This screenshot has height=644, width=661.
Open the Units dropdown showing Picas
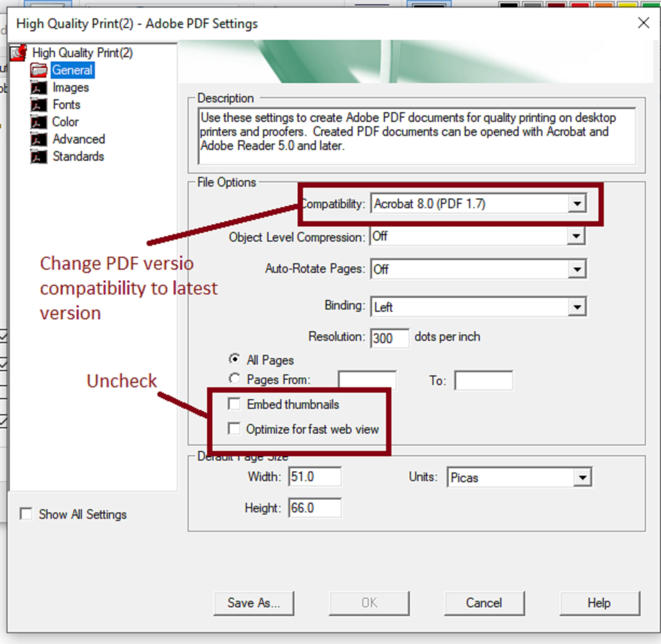(x=582, y=477)
